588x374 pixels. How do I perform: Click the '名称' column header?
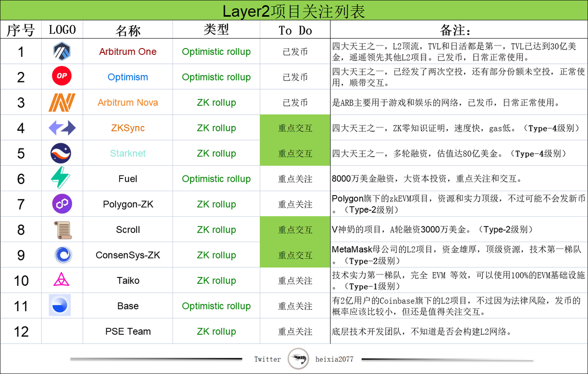click(128, 30)
